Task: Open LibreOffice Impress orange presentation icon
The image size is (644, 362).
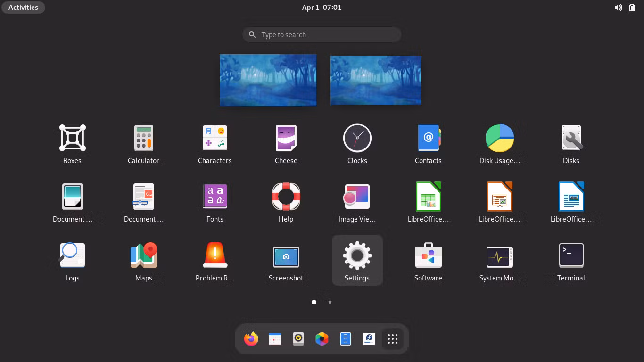Action: pyautogui.click(x=500, y=202)
